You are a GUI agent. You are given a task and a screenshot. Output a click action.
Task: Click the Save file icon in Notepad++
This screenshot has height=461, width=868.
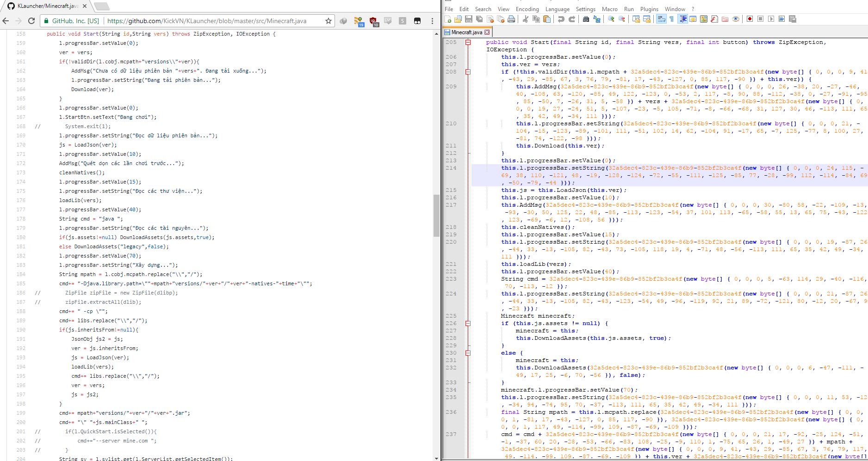coord(468,19)
